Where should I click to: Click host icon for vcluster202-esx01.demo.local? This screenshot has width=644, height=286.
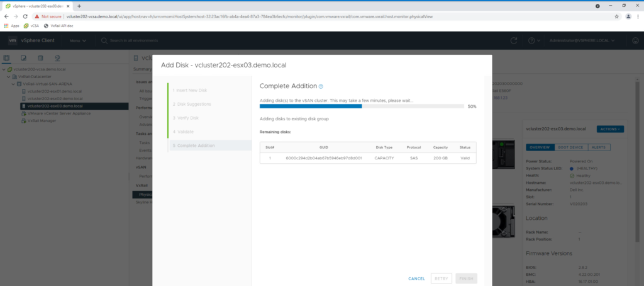pos(23,91)
